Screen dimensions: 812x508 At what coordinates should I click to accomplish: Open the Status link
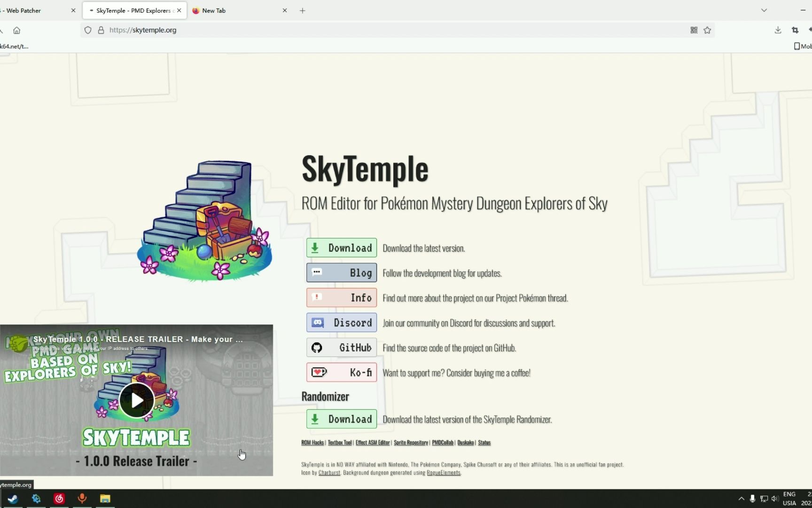(x=484, y=443)
